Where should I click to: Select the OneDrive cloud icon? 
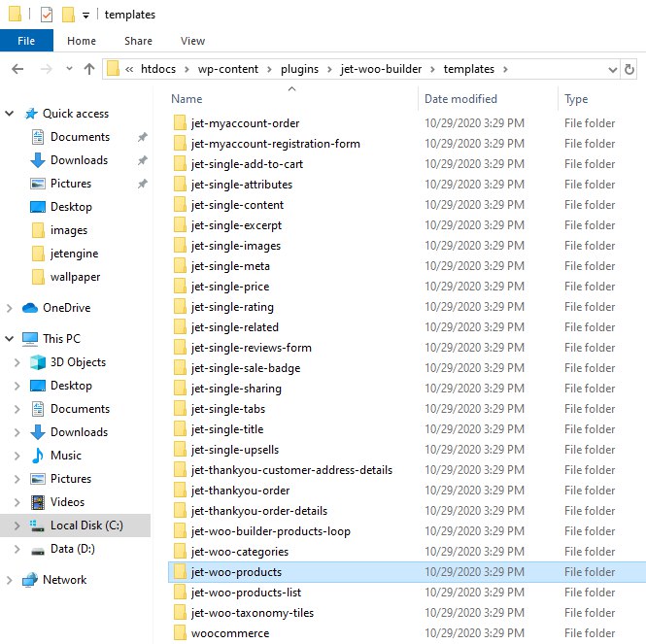click(30, 308)
